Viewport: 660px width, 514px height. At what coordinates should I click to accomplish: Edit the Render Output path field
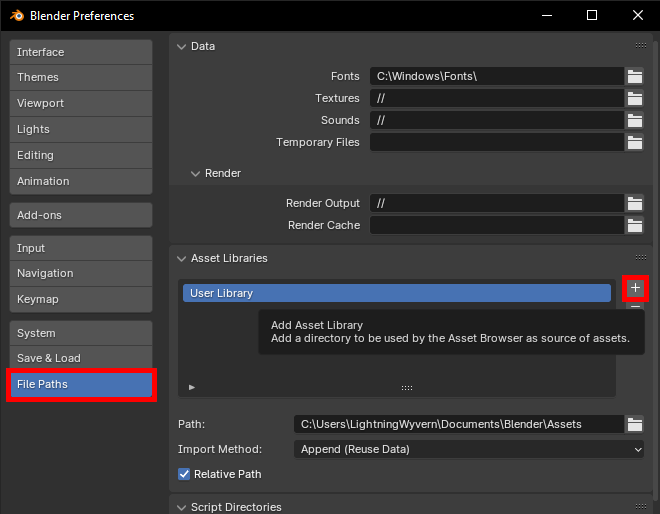tap(497, 203)
